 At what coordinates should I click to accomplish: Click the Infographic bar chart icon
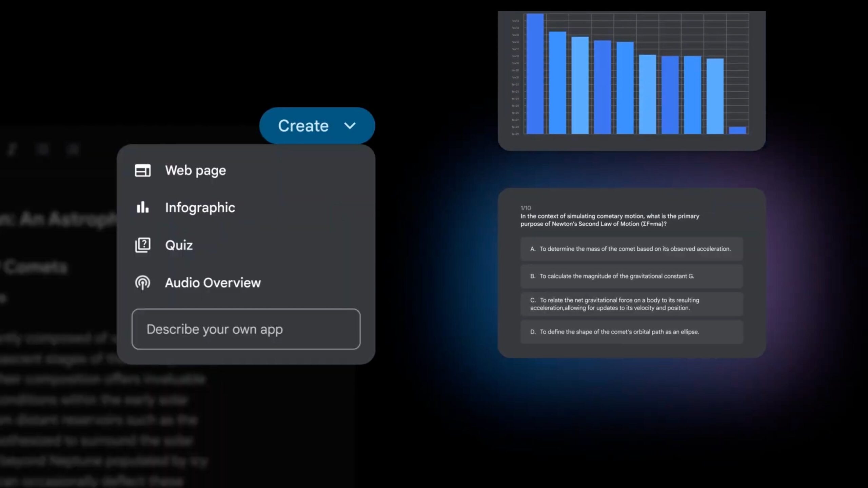143,207
